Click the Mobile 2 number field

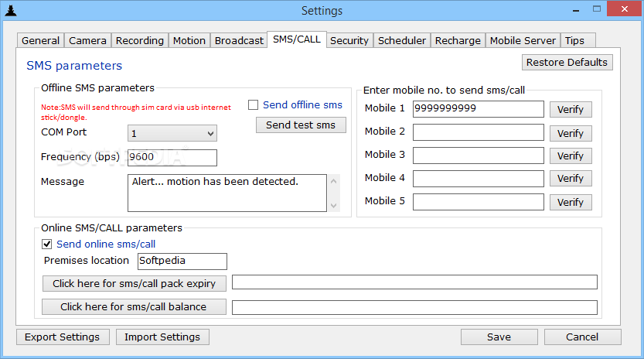click(478, 132)
